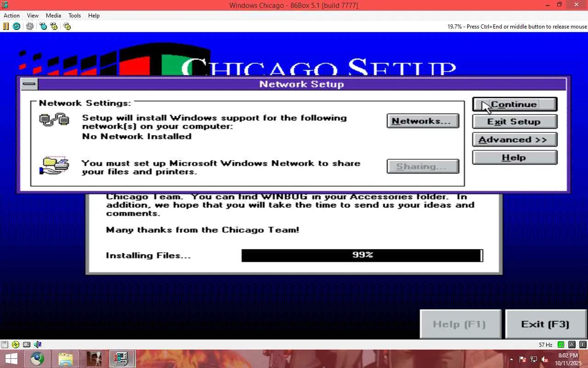Open the Media menu

53,16
